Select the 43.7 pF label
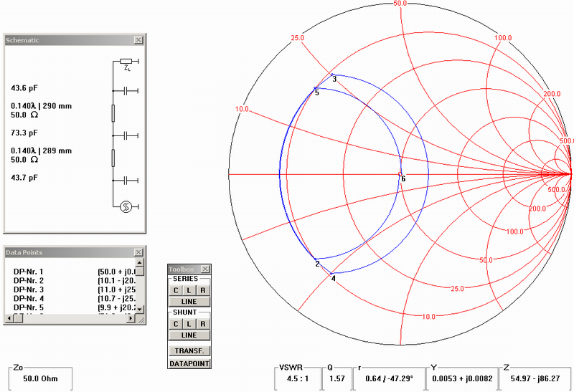The height and width of the screenshot is (392, 574). pyautogui.click(x=24, y=178)
